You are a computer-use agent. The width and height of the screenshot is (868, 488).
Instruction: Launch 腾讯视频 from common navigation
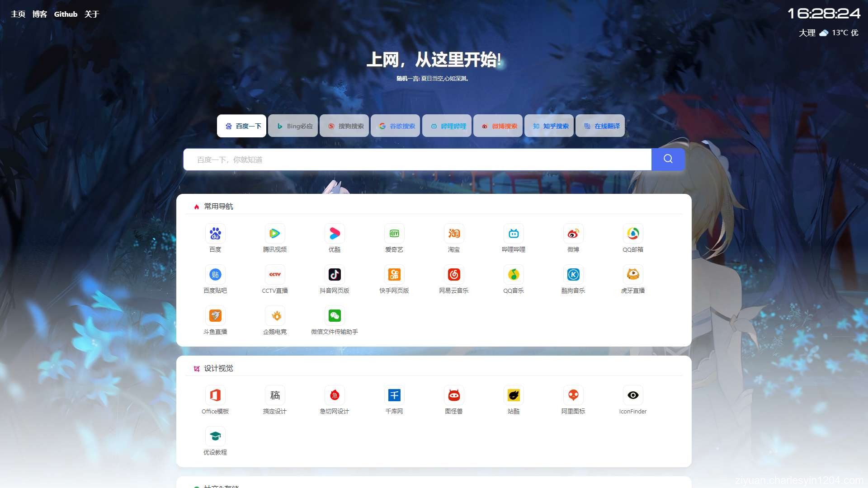point(275,234)
